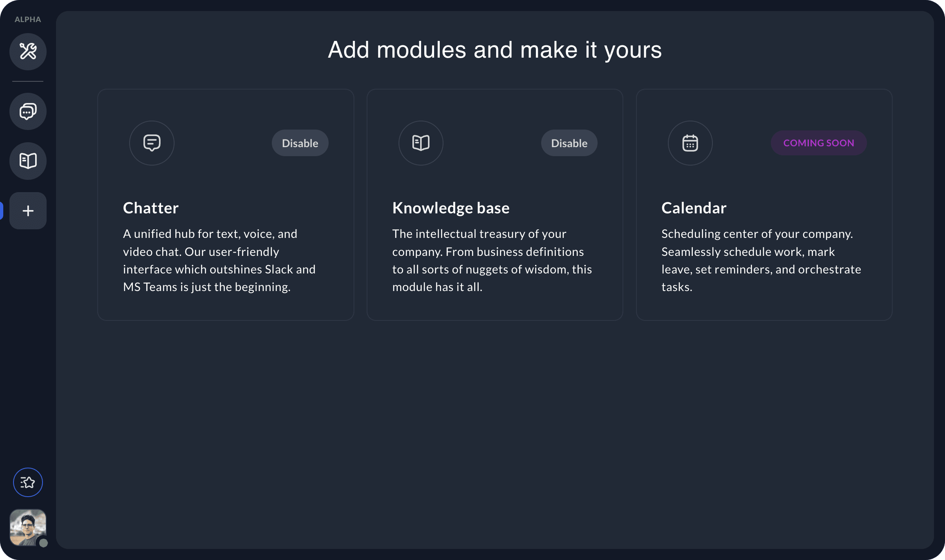
Task: Select the wrench settings icon in the sidebar
Action: point(28,52)
